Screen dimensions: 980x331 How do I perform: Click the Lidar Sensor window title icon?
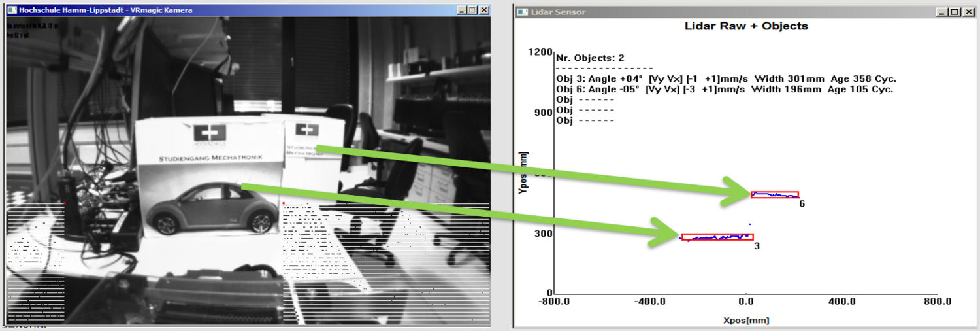[523, 12]
